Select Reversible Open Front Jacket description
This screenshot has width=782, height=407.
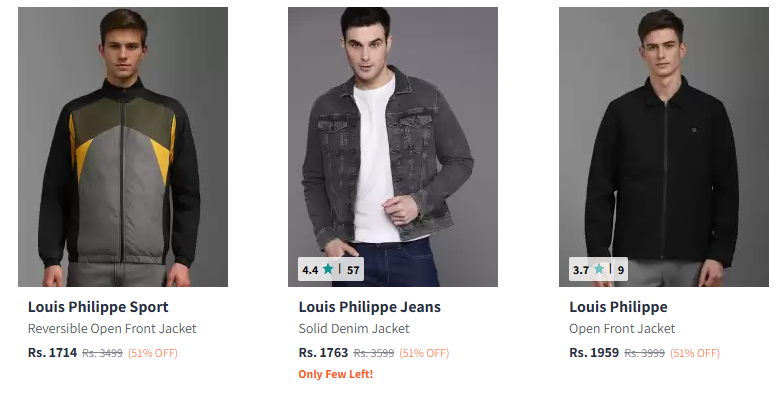pos(112,328)
